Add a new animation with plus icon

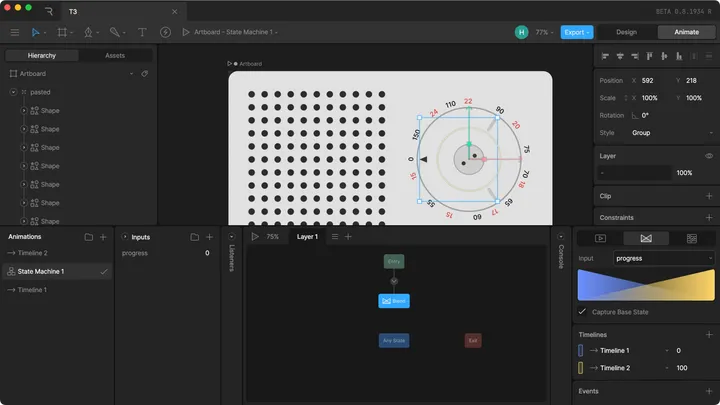coord(104,237)
